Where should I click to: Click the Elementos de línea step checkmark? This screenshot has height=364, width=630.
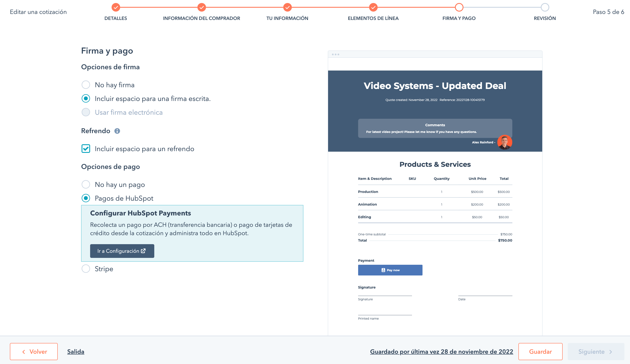(x=373, y=7)
